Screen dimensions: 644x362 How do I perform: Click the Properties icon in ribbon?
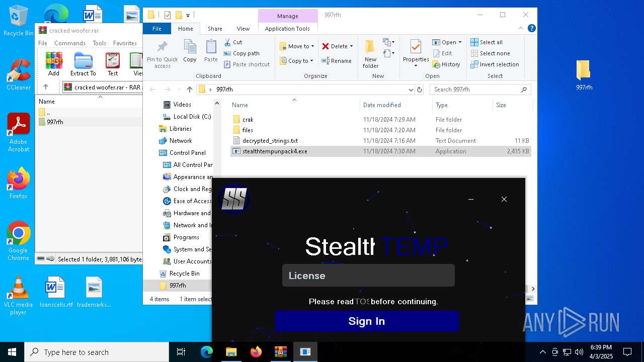(416, 54)
